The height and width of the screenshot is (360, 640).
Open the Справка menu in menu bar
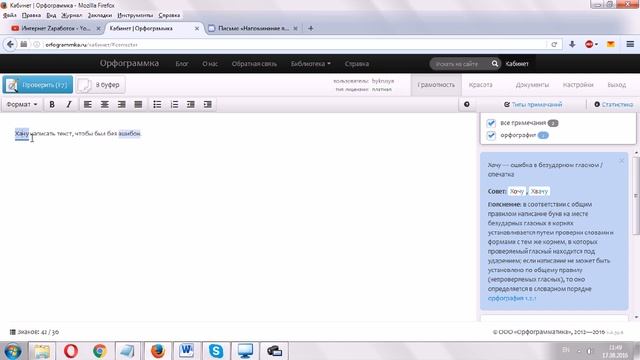169,15
